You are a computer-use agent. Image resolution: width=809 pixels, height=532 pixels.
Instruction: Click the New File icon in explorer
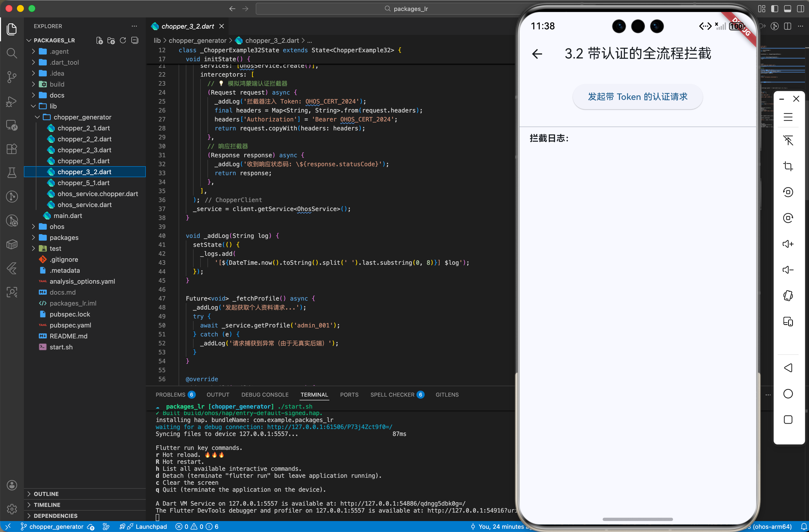100,41
